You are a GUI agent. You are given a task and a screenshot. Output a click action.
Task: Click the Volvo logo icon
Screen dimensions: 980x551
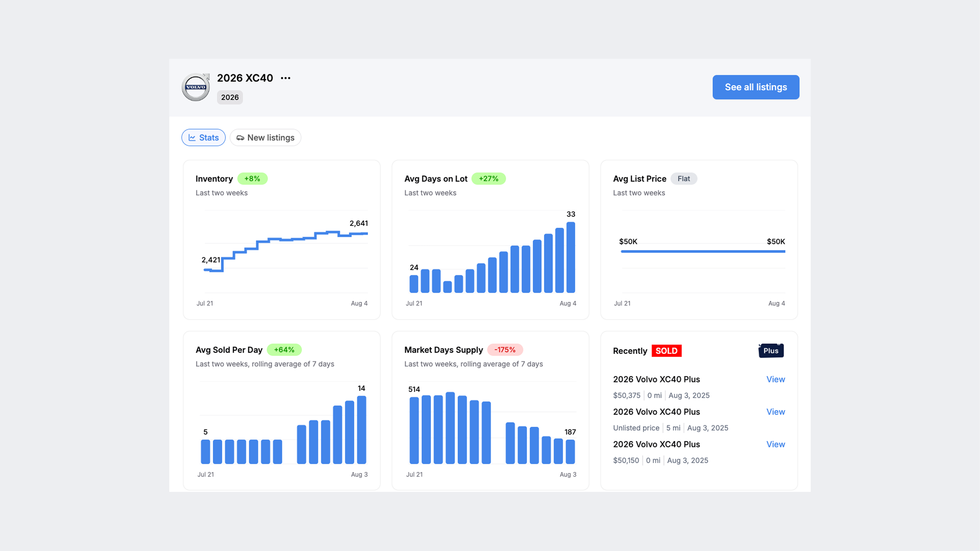tap(196, 87)
